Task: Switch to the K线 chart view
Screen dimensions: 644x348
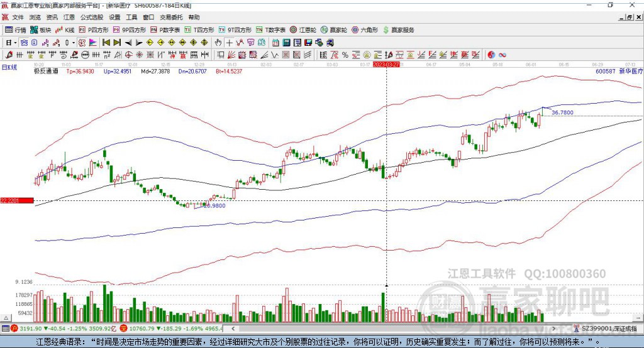Action: pos(65,30)
